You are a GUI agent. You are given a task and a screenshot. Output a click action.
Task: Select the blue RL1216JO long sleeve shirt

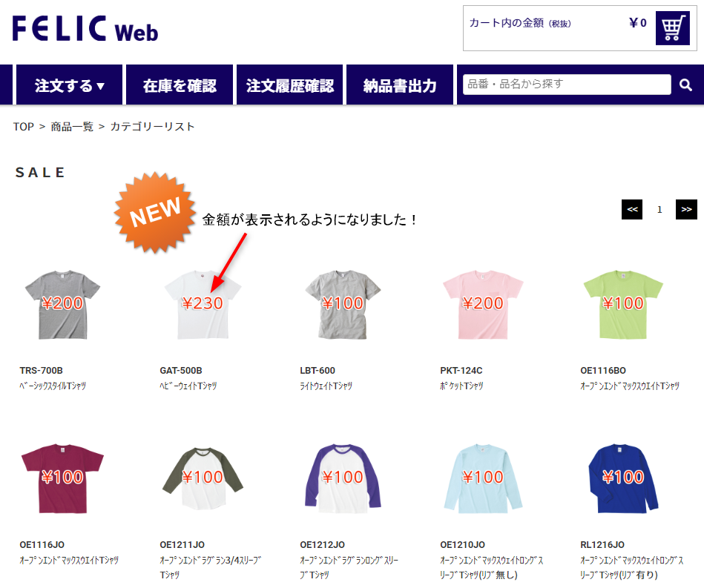coord(623,478)
